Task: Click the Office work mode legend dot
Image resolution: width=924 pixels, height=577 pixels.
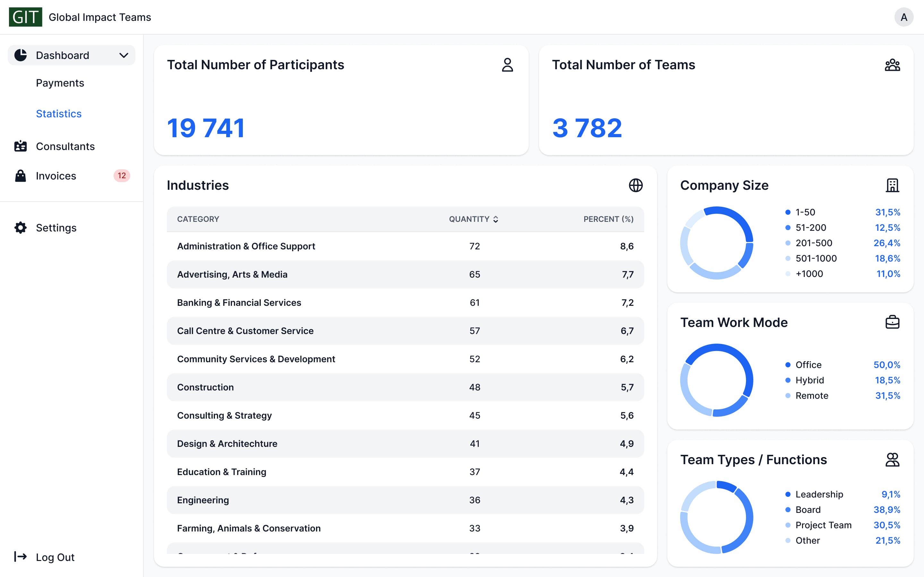Action: point(788,365)
